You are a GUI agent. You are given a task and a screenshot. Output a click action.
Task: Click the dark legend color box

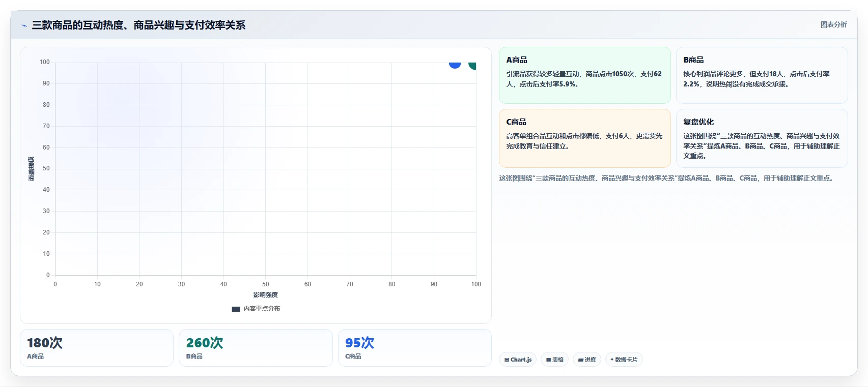pos(236,309)
